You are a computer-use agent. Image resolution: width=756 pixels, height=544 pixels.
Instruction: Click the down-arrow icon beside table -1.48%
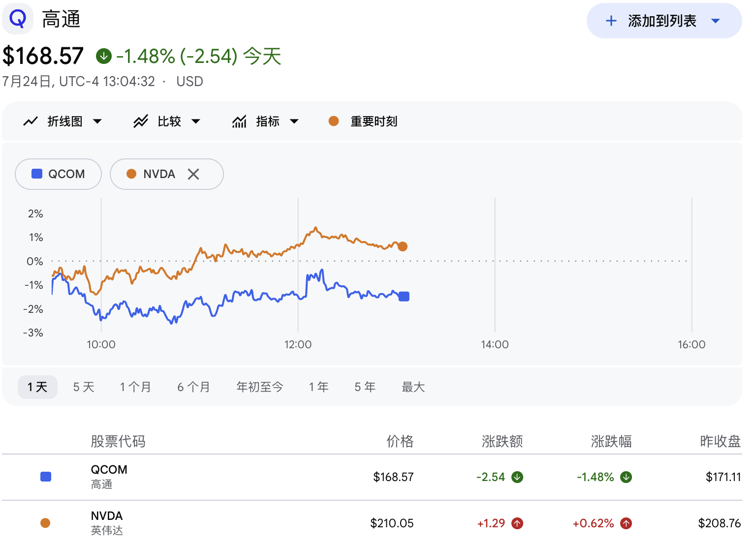(x=626, y=477)
